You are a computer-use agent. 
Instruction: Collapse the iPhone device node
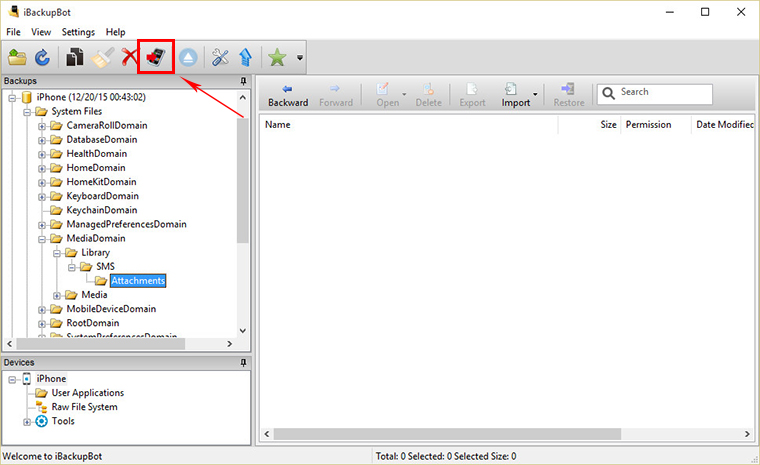[12, 380]
